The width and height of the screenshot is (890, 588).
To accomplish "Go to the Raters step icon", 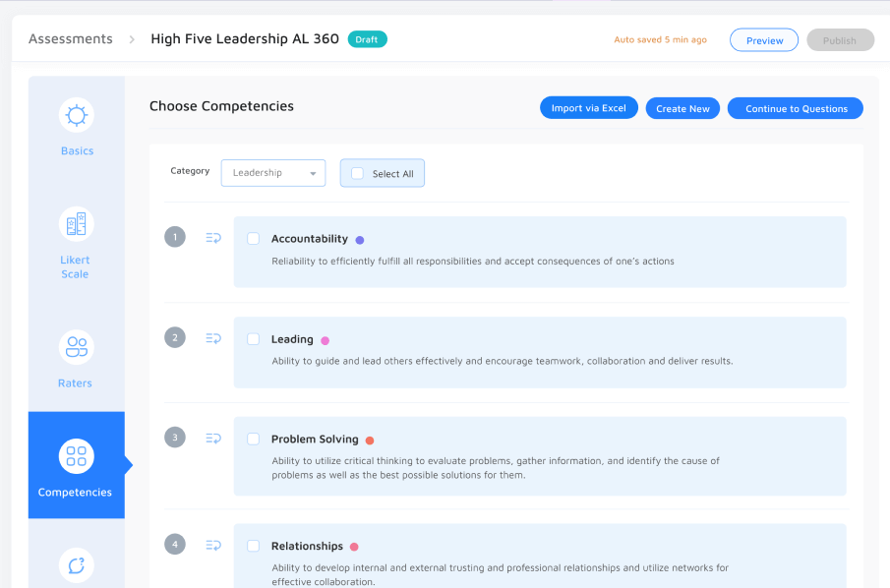I will [76, 347].
